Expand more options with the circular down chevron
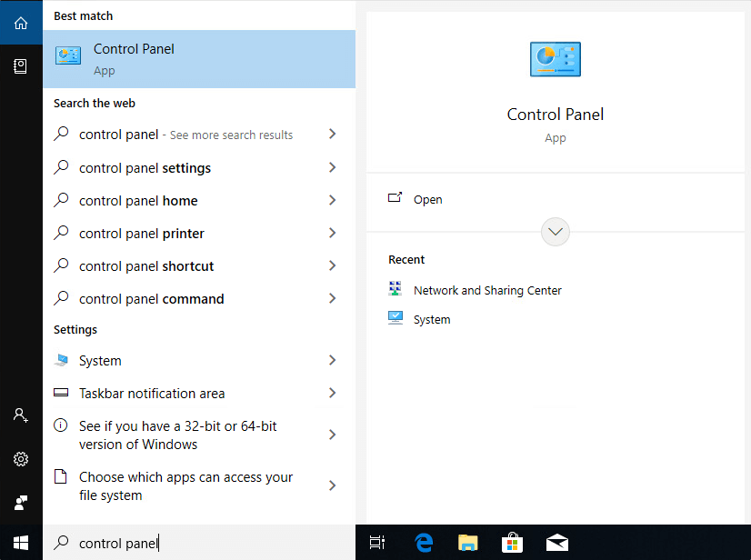The width and height of the screenshot is (751, 560). pos(556,232)
